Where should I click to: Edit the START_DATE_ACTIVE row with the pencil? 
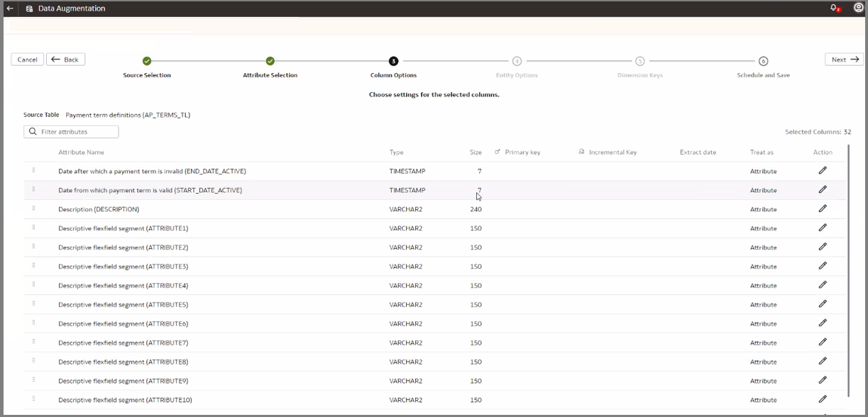823,189
